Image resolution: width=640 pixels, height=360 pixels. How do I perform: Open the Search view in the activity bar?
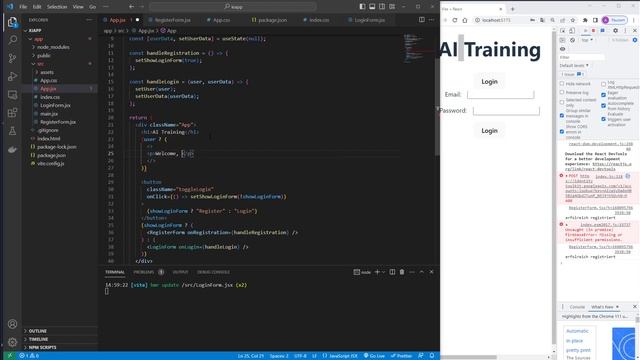click(x=12, y=40)
